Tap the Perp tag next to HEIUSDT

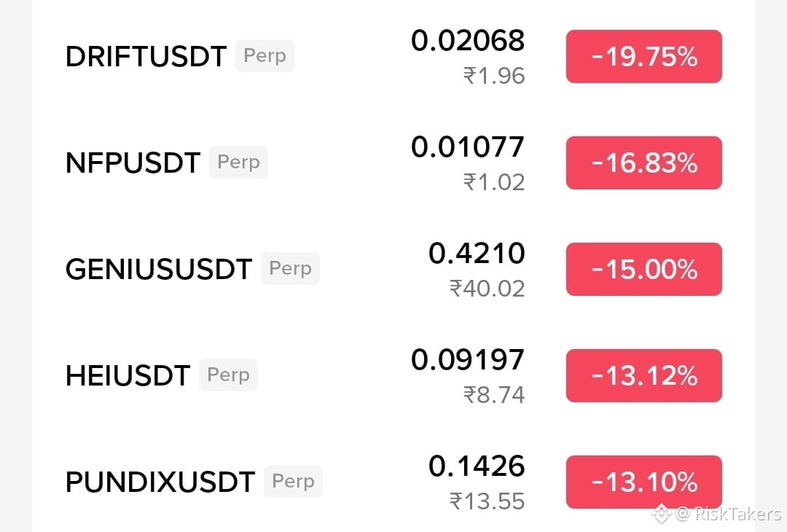(x=228, y=375)
